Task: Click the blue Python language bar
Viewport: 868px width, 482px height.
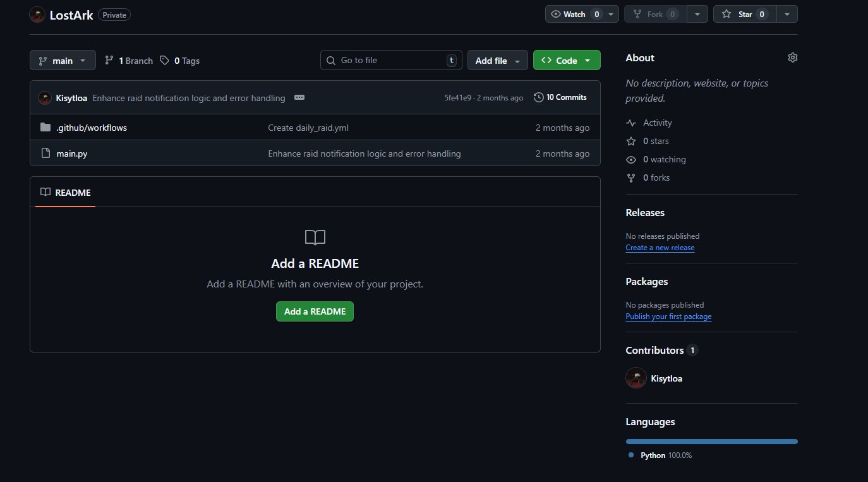Action: 711,442
